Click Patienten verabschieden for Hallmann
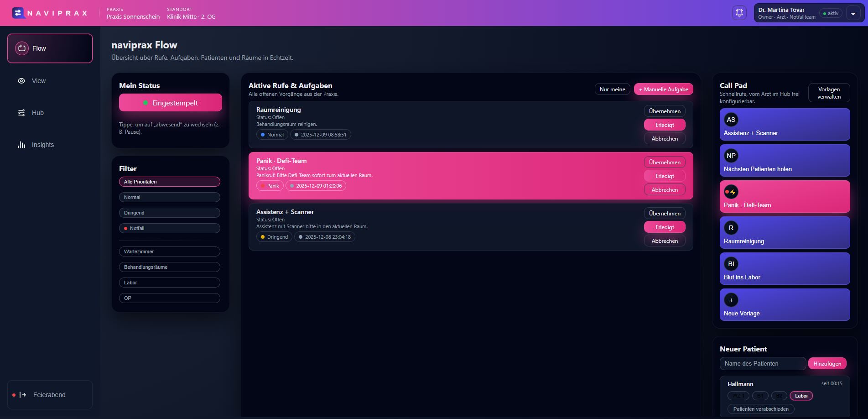This screenshot has width=868, height=419. (x=760, y=409)
